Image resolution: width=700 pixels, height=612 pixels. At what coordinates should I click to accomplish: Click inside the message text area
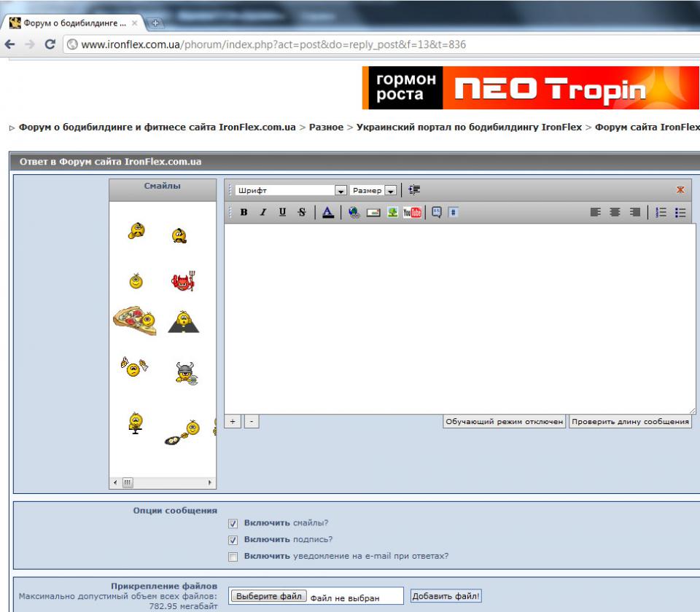(x=459, y=319)
